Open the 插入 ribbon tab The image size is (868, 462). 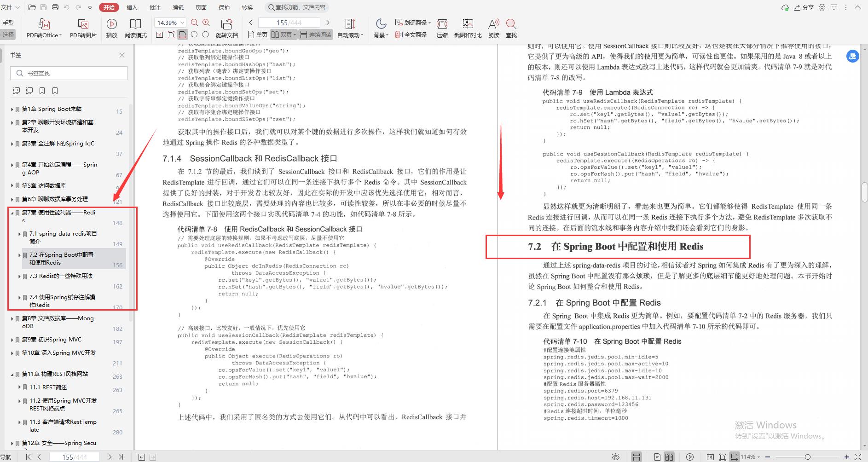[132, 7]
